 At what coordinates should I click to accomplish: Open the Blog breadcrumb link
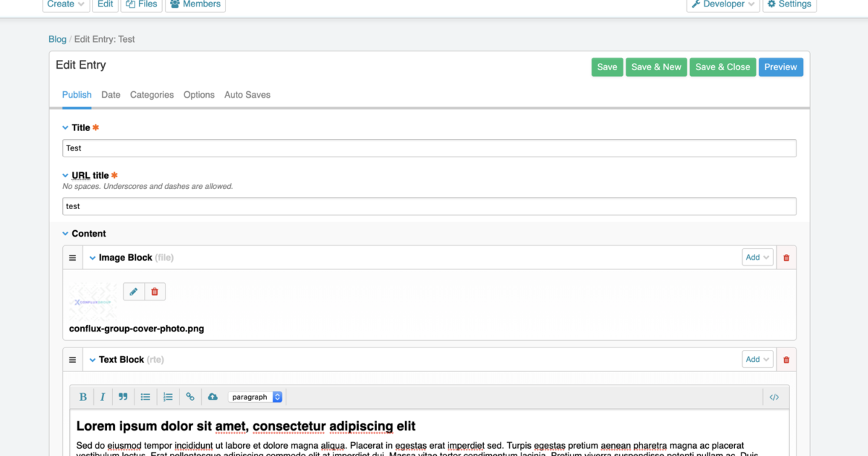coord(57,39)
